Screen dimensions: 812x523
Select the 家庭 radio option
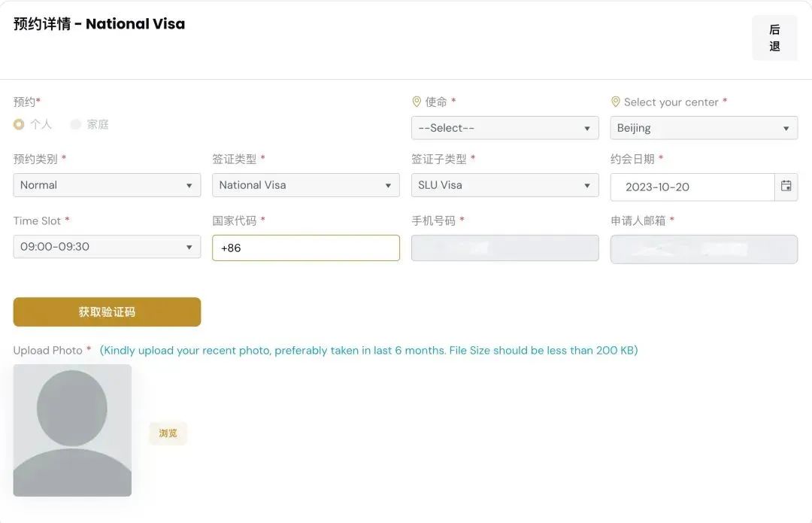76,124
